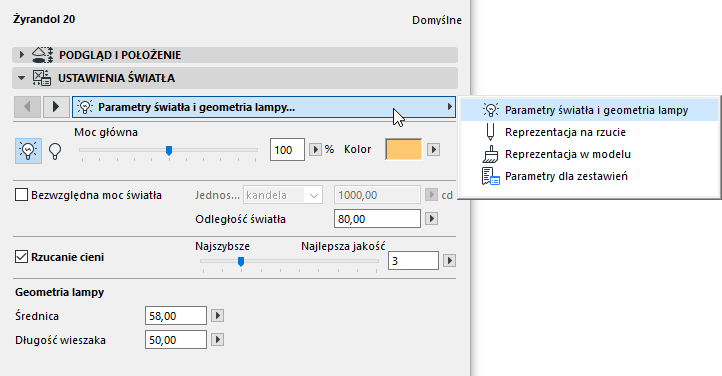Viewport: 722px width, 376px height.
Task: Go to previous settings page arrow
Action: pyautogui.click(x=27, y=107)
